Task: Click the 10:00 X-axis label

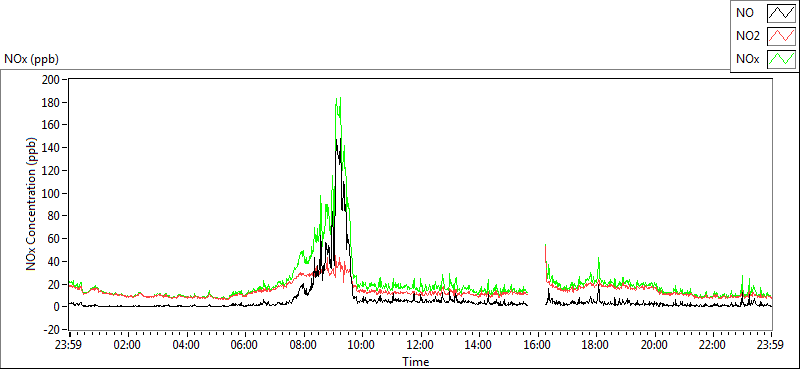Action: [x=362, y=345]
